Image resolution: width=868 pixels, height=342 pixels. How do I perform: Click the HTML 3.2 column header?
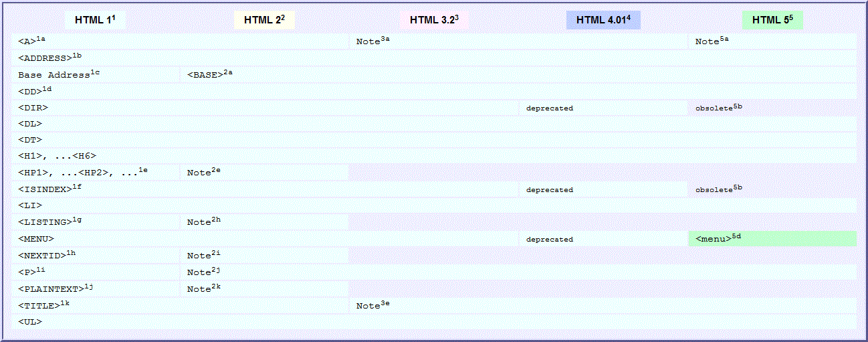click(x=434, y=20)
